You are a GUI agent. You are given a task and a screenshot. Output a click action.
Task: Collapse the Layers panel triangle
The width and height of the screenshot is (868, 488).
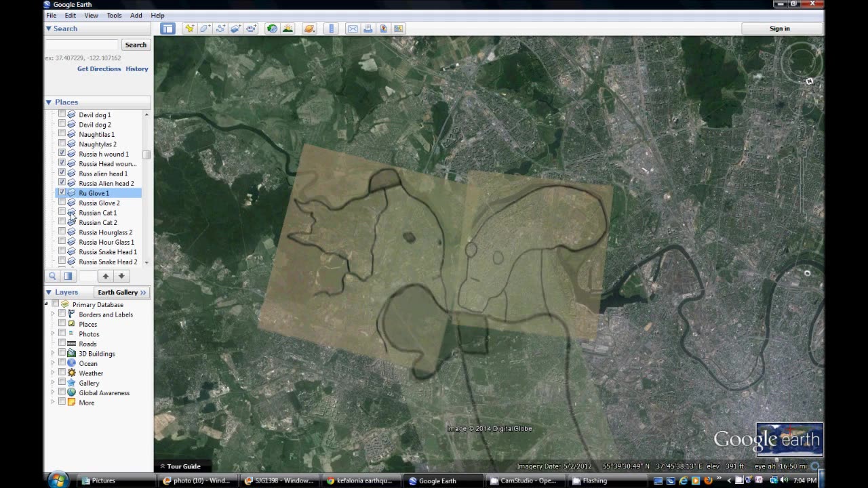(49, 292)
